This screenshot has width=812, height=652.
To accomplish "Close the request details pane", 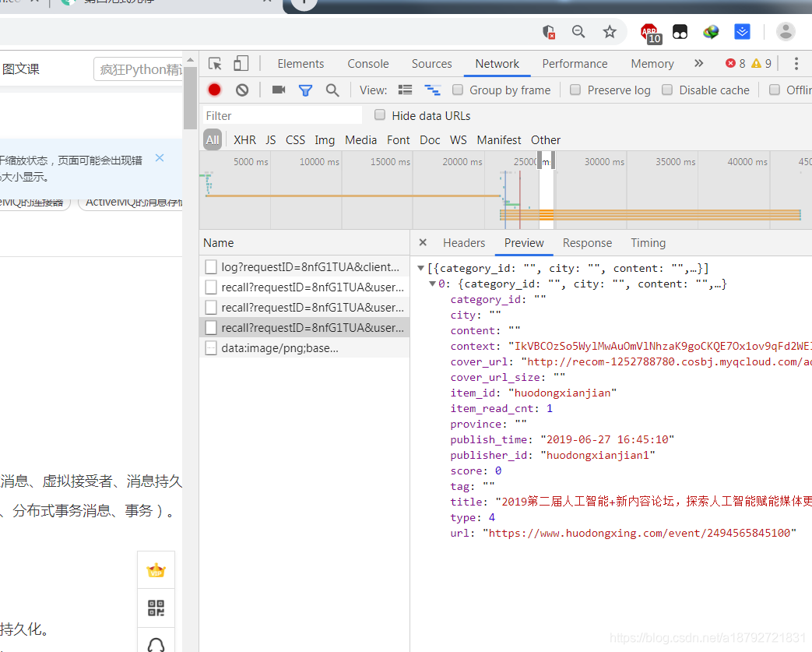I will coord(423,242).
